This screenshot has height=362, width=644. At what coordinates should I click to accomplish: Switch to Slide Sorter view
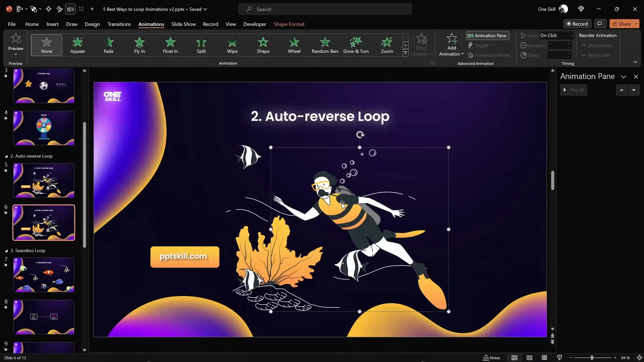tap(529, 358)
